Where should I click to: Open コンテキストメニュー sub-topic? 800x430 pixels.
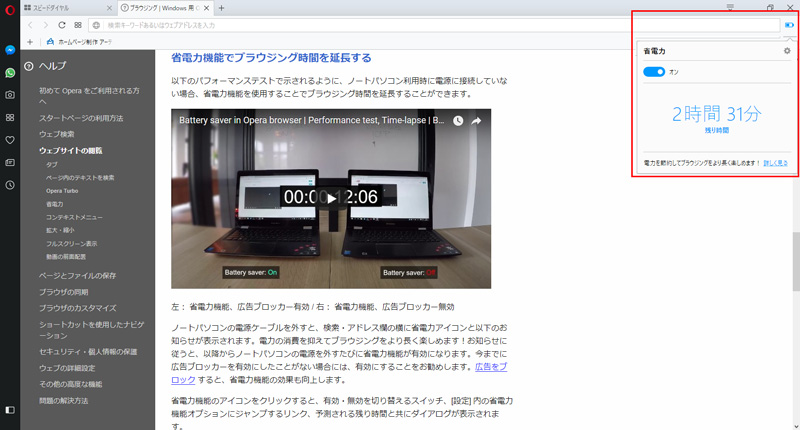(x=74, y=217)
